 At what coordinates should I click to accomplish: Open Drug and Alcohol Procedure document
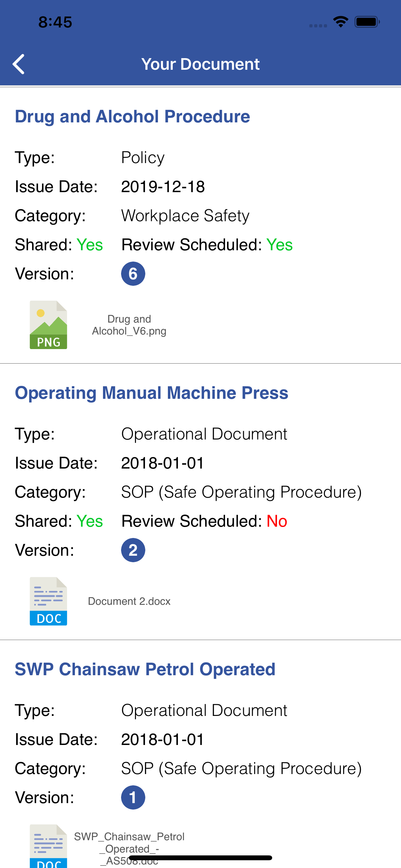click(132, 117)
